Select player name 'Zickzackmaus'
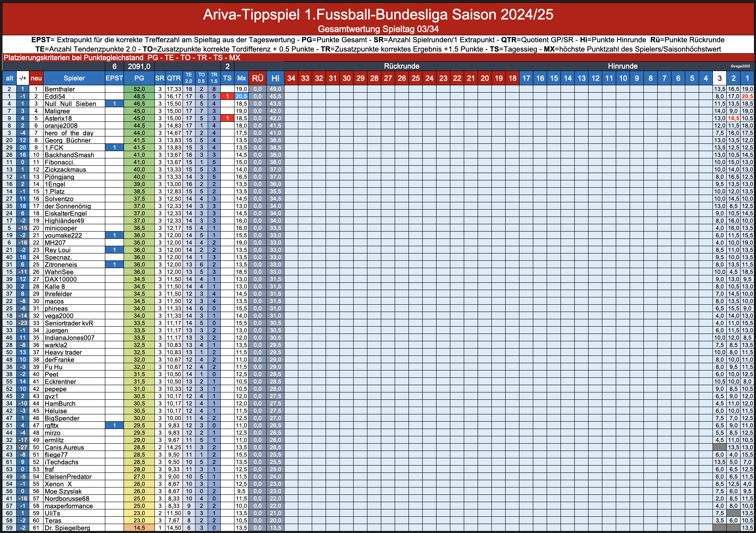This screenshot has width=756, height=533. 65,169
